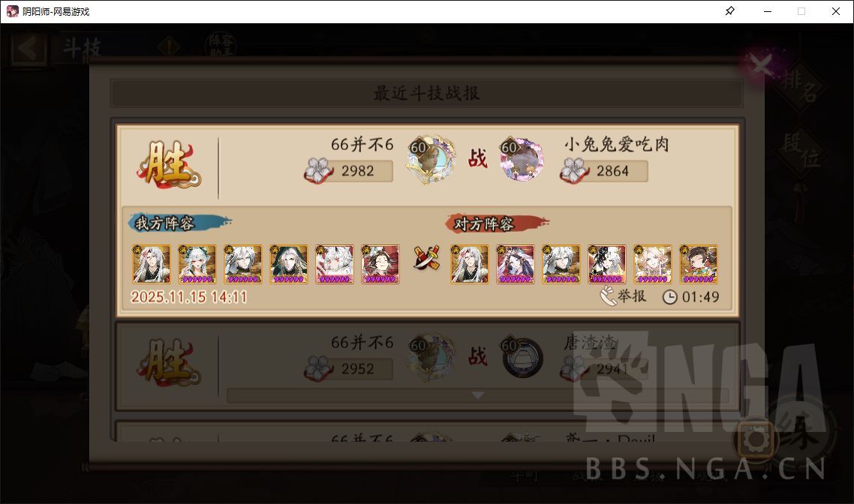Image resolution: width=854 pixels, height=504 pixels.
Task: Click the exclamation info icon near 斗技
Action: click(170, 46)
